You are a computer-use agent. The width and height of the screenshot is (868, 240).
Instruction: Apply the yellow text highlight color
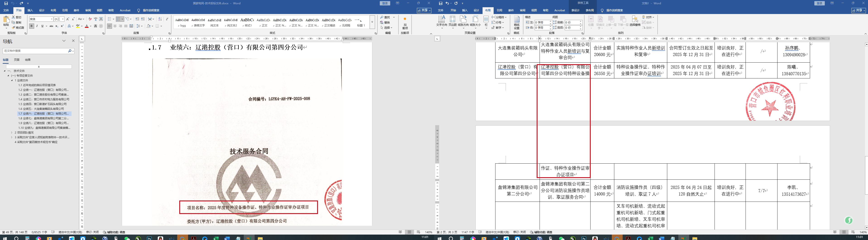[78, 26]
